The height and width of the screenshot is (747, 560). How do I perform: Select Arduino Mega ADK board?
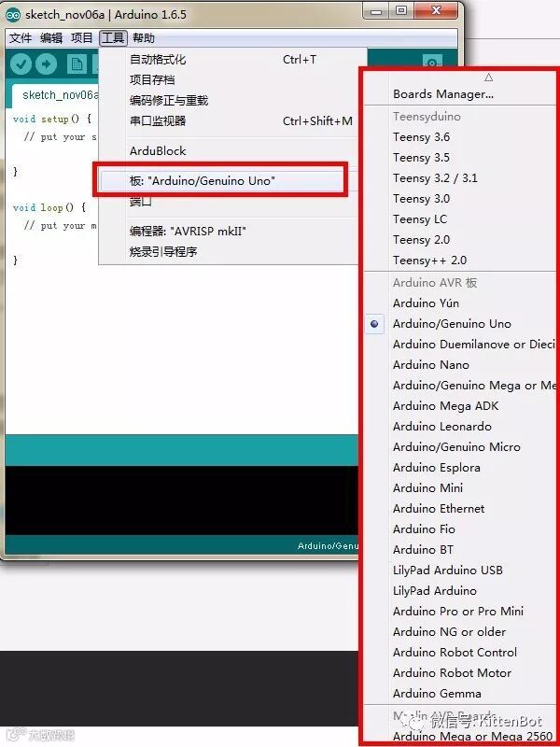click(x=460, y=406)
